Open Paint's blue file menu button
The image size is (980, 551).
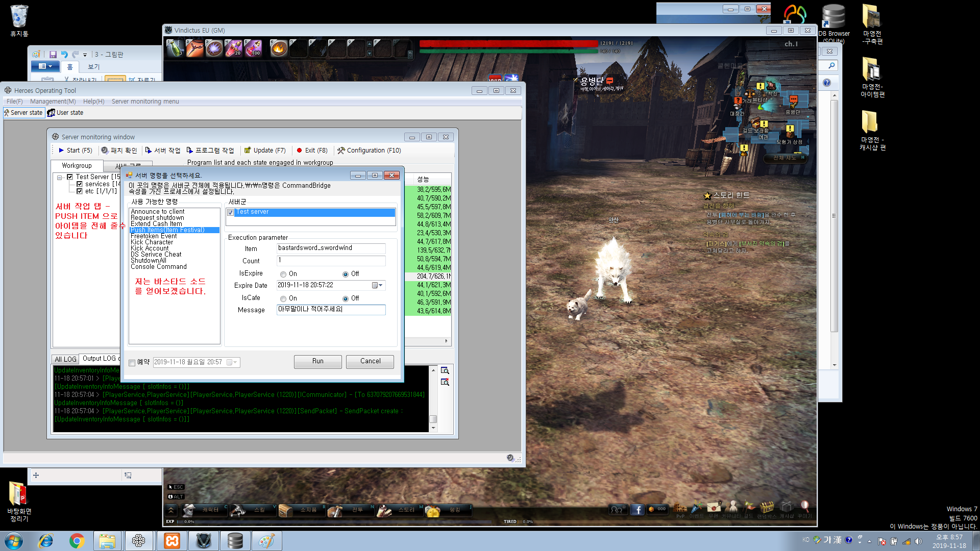(x=45, y=66)
